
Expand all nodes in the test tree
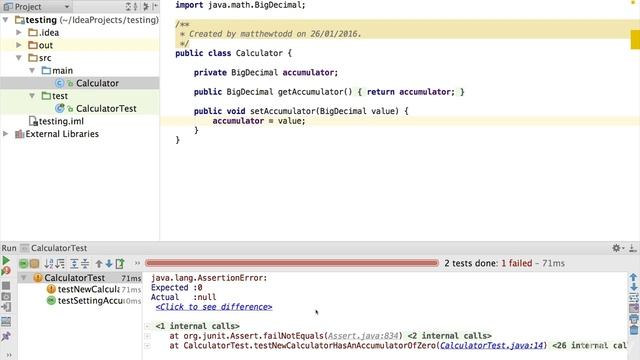pyautogui.click(x=74, y=264)
